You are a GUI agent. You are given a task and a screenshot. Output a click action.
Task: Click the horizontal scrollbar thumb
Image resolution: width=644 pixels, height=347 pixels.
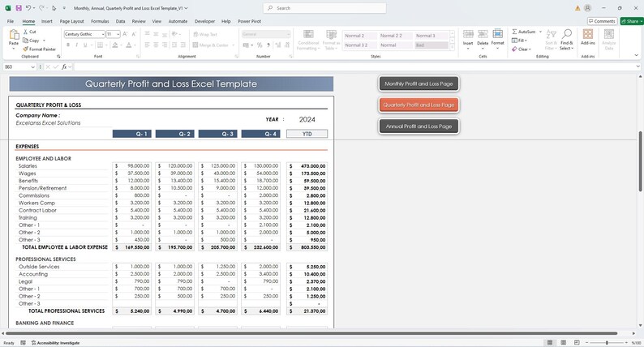pyautogui.click(x=311, y=333)
